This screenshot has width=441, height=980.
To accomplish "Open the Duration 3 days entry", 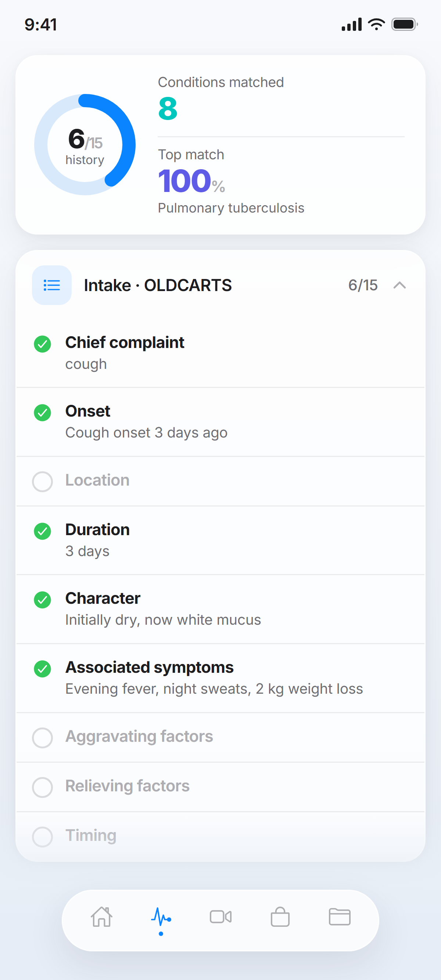I will [220, 540].
